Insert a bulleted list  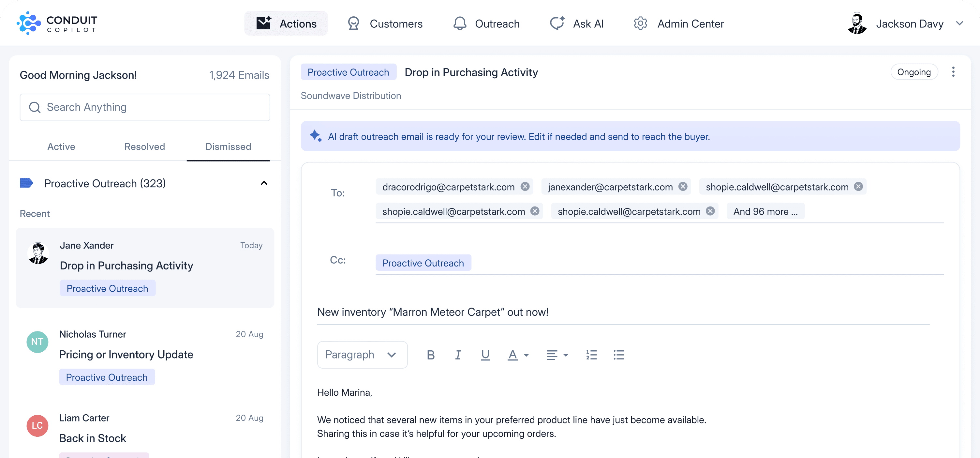pos(618,355)
